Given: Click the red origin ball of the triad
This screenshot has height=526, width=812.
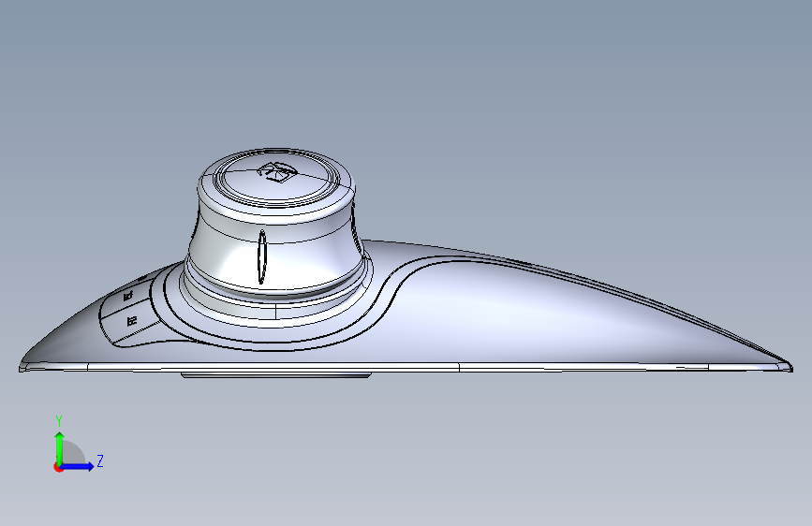Looking at the screenshot, I should click(58, 467).
